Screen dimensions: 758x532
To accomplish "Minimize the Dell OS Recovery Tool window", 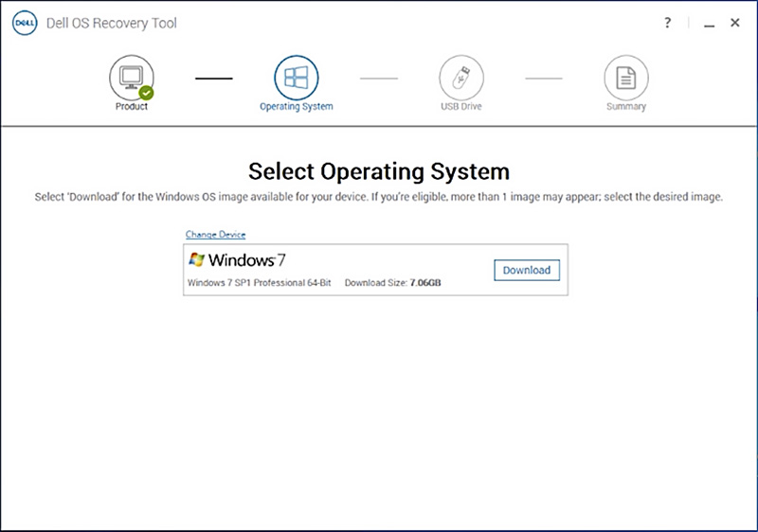I will click(x=709, y=24).
